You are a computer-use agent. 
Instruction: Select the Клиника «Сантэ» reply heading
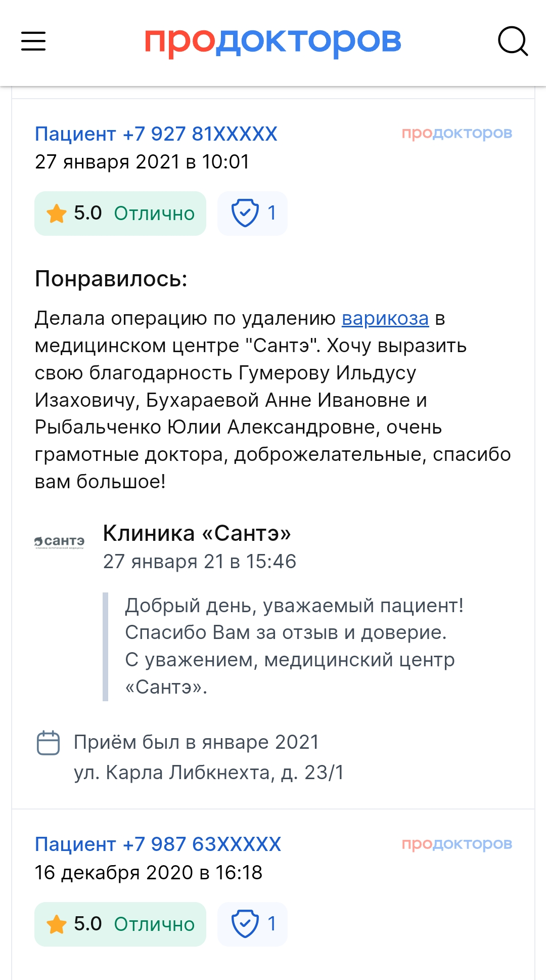coord(197,533)
